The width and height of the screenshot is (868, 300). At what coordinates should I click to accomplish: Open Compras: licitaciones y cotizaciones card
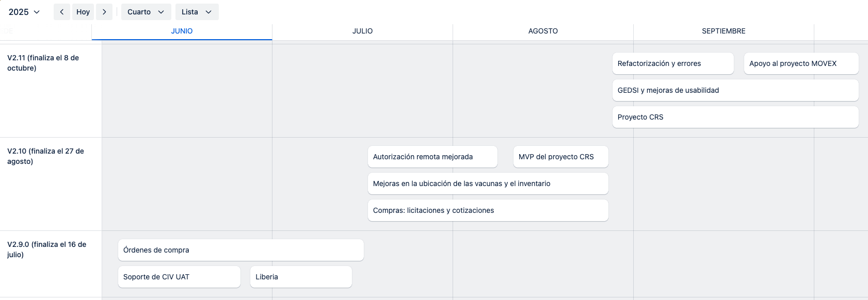[488, 210]
